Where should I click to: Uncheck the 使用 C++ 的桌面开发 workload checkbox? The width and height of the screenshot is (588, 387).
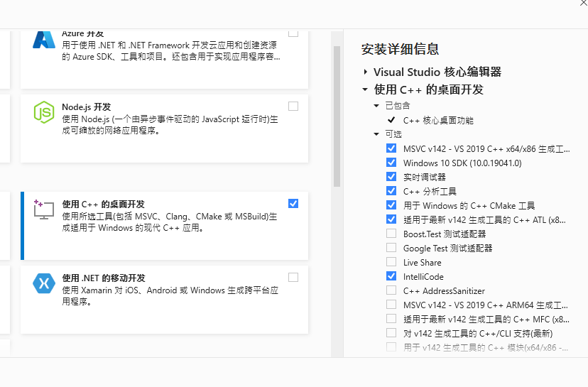pyautogui.click(x=293, y=203)
